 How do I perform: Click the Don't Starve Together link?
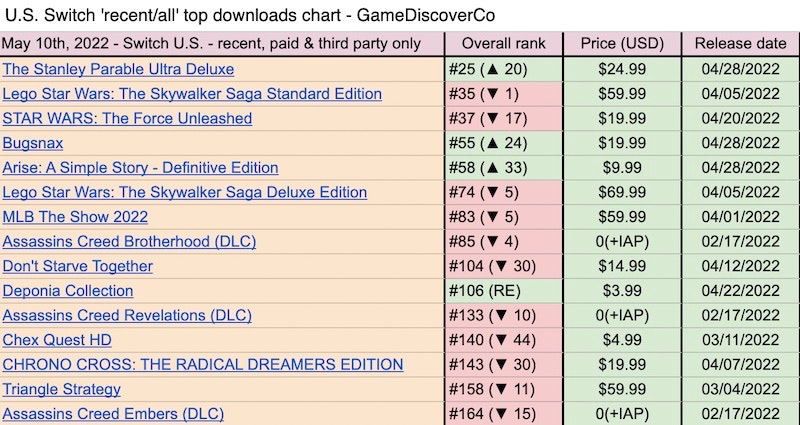(x=78, y=266)
